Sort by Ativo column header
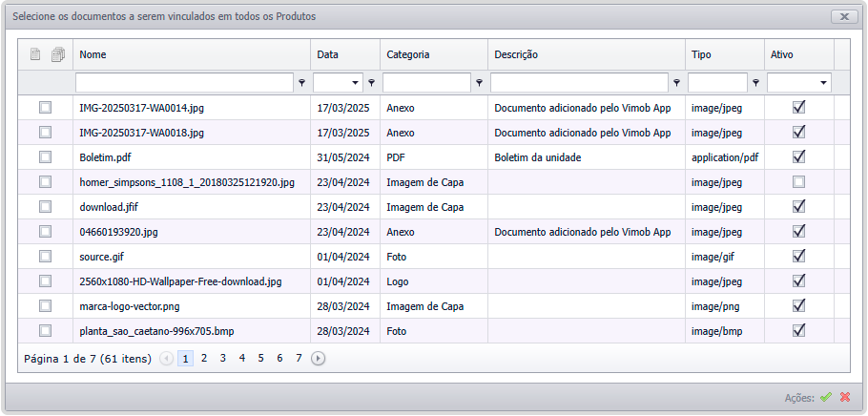Viewport: 868px width, 416px height. pyautogui.click(x=799, y=54)
